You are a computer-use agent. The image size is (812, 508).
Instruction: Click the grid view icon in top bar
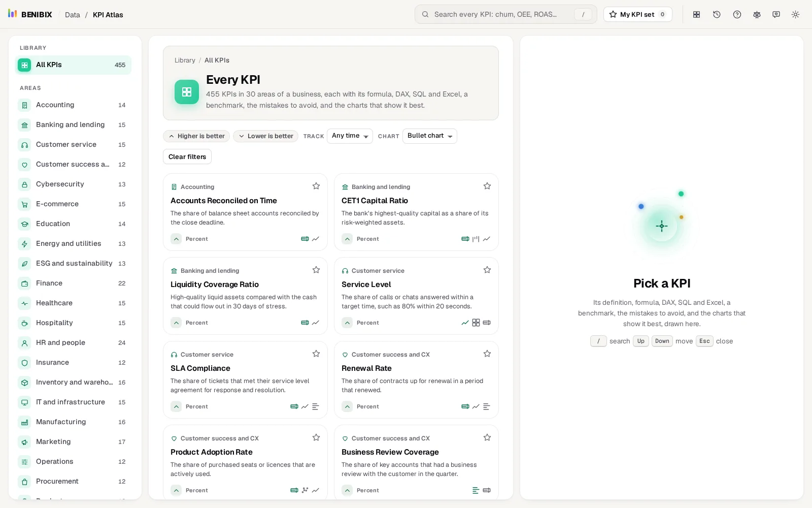(697, 15)
